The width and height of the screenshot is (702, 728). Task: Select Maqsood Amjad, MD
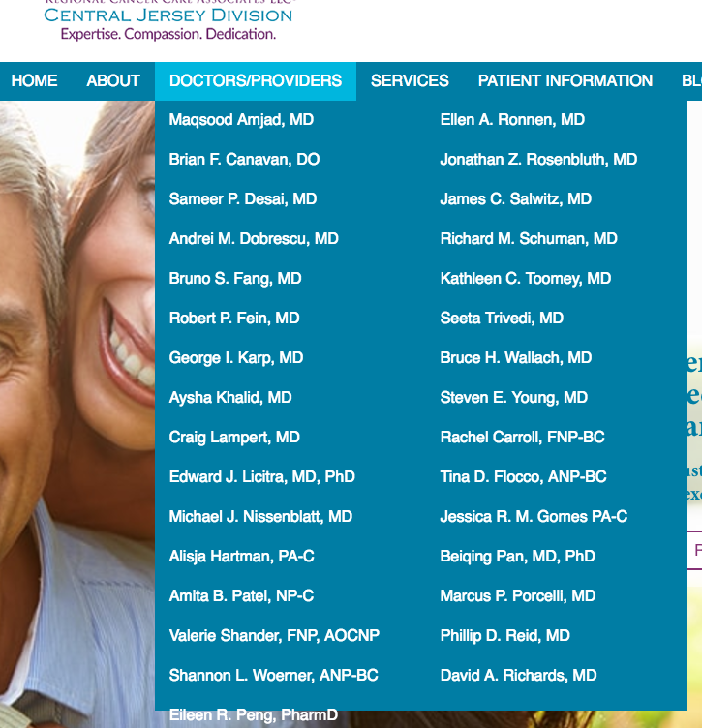(x=241, y=120)
